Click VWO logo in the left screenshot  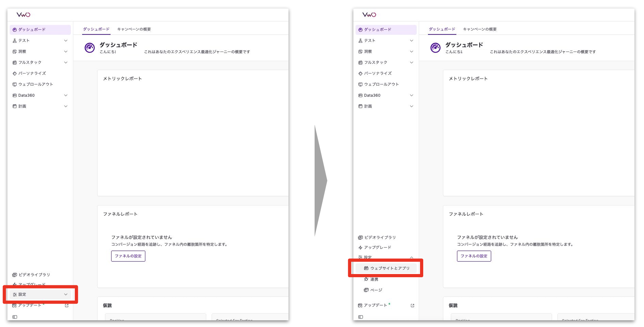23,15
